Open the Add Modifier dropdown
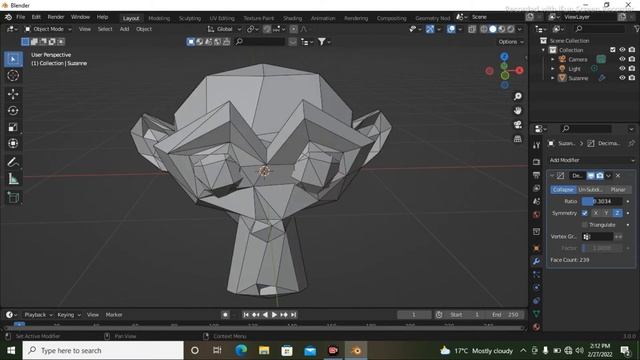640x360 pixels. coord(591,160)
